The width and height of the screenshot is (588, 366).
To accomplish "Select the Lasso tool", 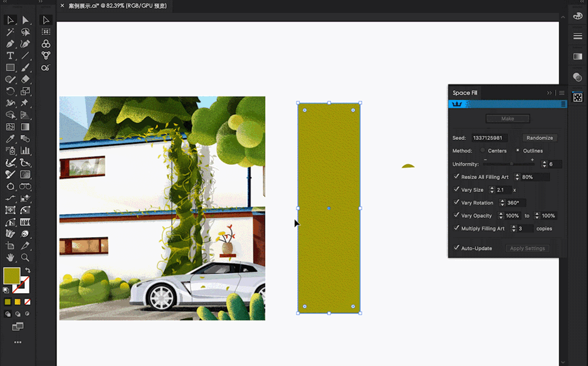I will click(25, 32).
